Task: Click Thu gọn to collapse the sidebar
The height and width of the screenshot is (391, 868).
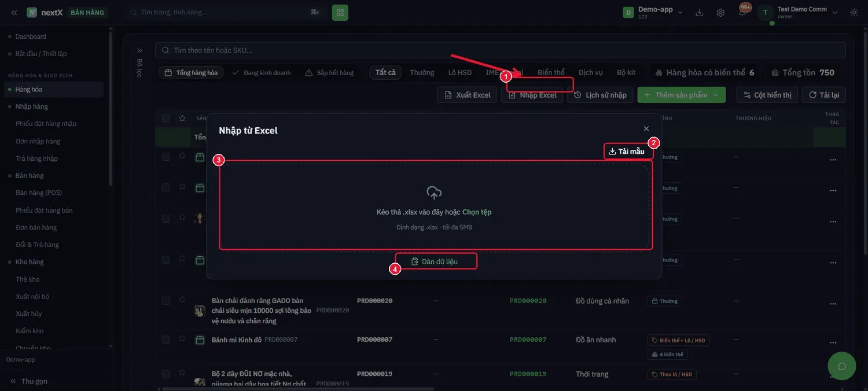Action: click(29, 381)
